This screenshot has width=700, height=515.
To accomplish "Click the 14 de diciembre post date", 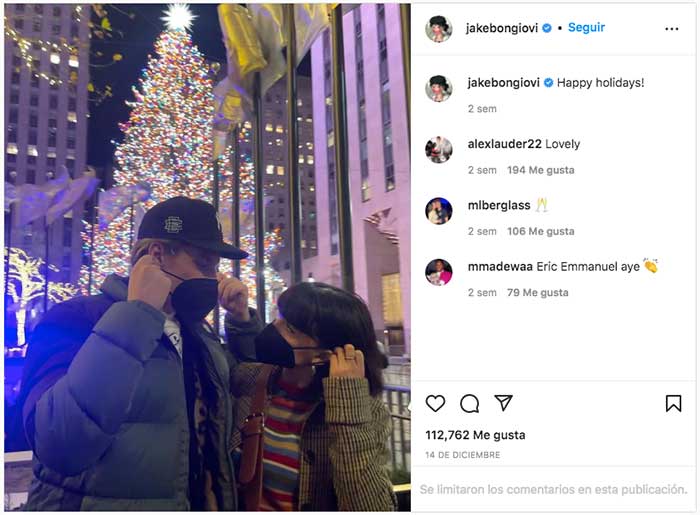I will (462, 455).
